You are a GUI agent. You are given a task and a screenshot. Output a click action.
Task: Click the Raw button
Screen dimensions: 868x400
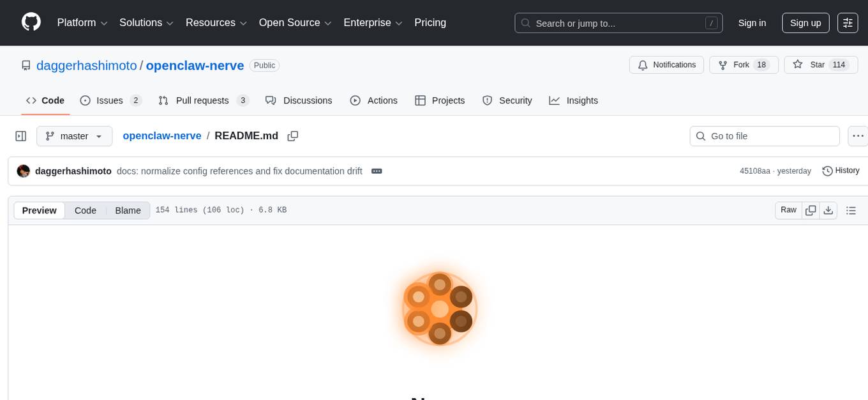(788, 210)
